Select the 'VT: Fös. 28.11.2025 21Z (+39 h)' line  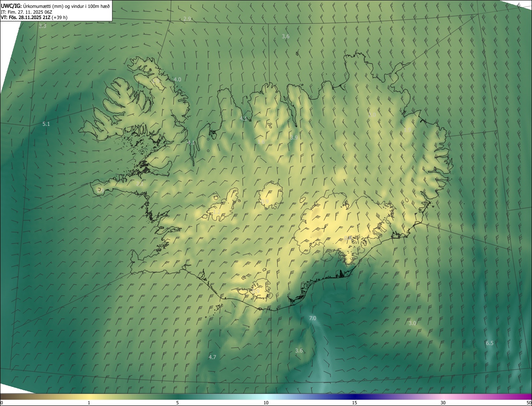[34, 17]
